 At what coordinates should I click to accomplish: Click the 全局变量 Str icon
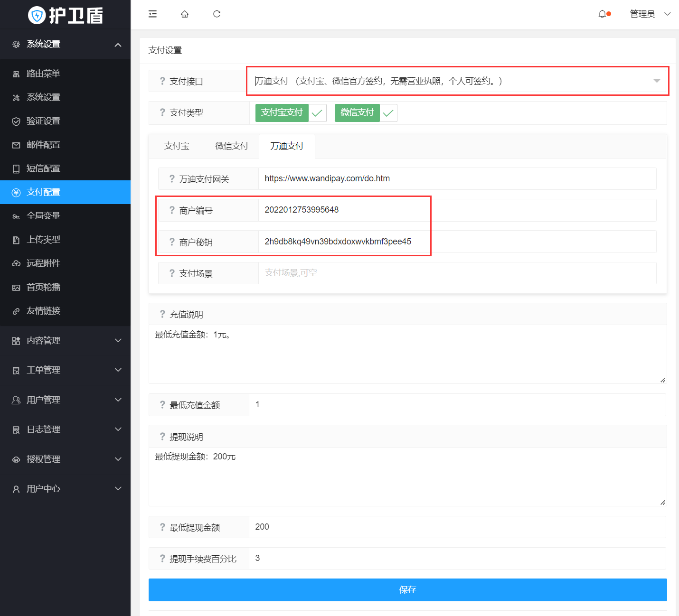[x=16, y=216]
